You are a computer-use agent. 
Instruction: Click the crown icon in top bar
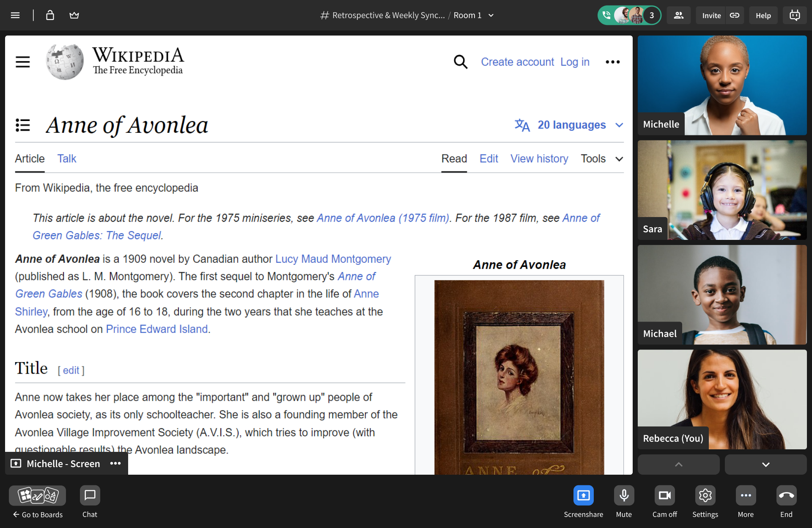click(x=74, y=15)
